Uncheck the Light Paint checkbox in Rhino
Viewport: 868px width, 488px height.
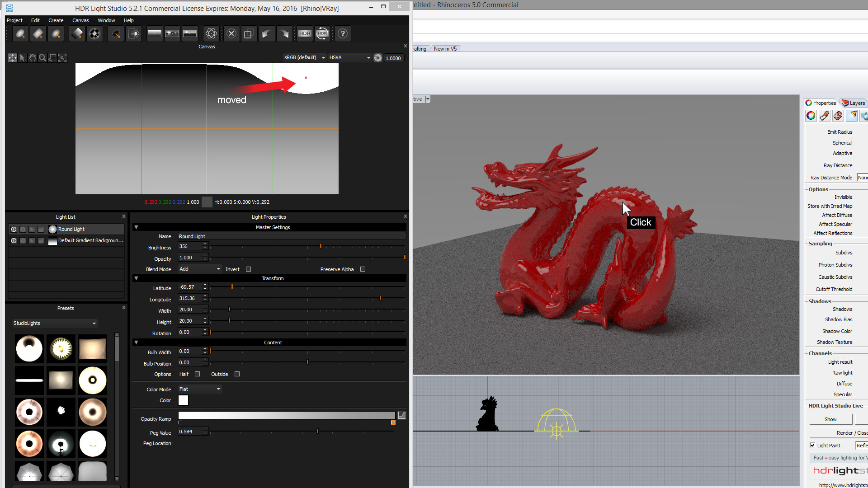812,445
